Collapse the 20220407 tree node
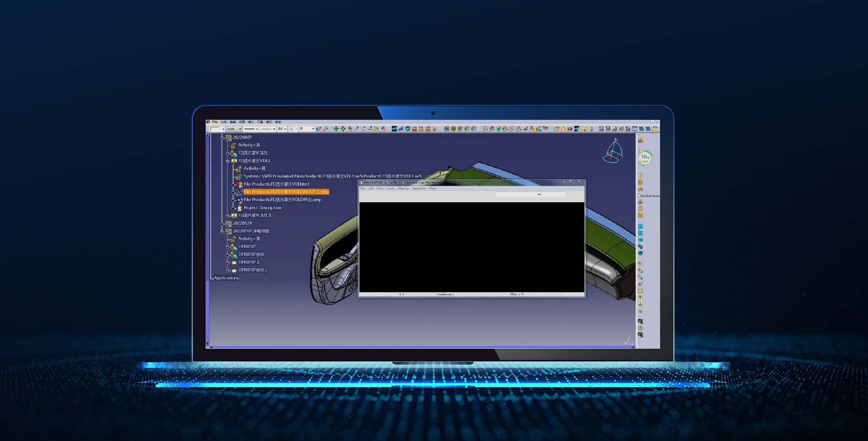 222,138
